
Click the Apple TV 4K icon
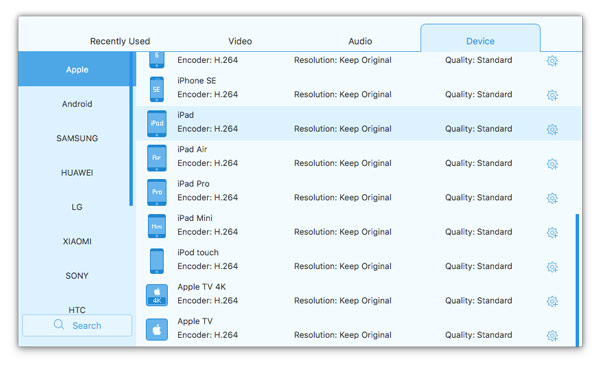[157, 295]
